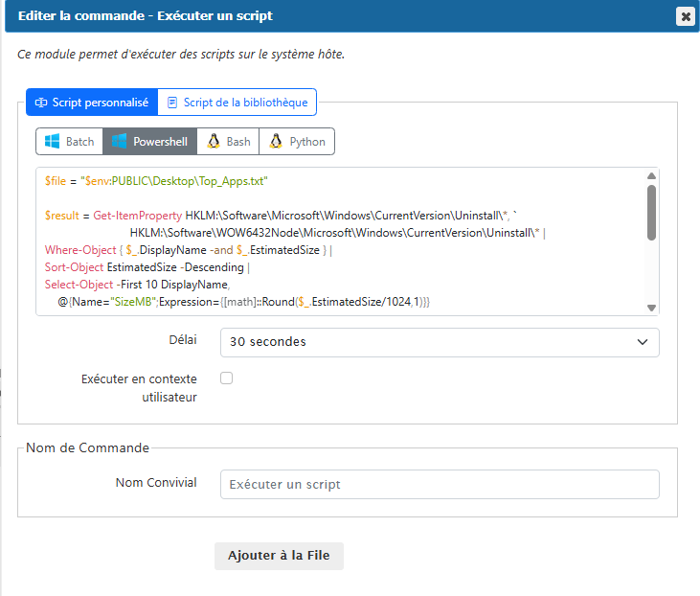
Task: Click the library icon on Script de la bibliothèque
Action: [x=172, y=103]
